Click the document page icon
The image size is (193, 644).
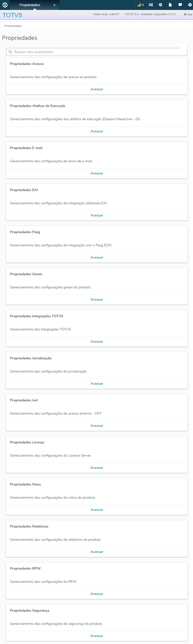click(x=170, y=5)
